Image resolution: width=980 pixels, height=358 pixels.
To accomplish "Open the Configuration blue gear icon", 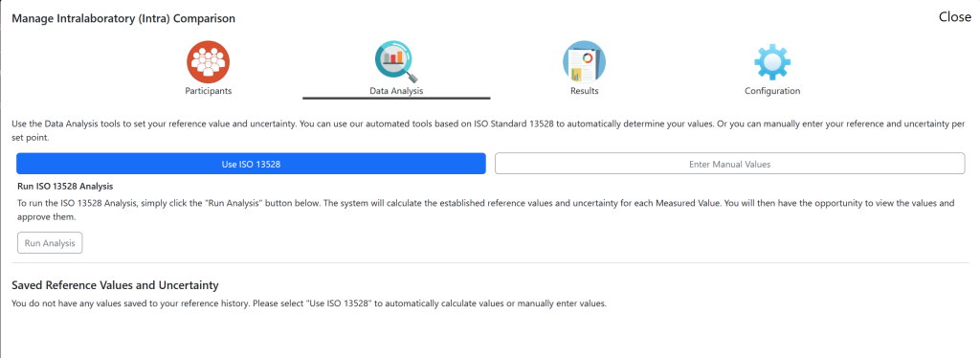I will coord(772,62).
